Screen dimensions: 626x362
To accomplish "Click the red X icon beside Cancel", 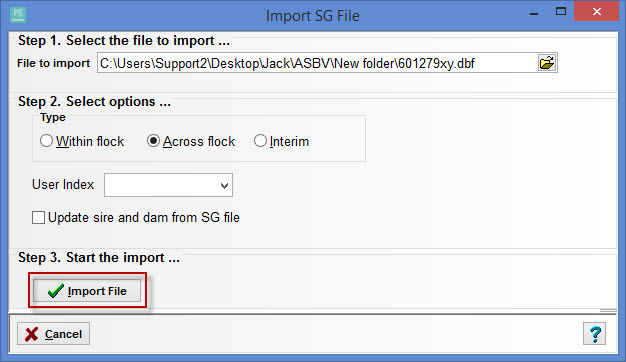I will (x=31, y=334).
